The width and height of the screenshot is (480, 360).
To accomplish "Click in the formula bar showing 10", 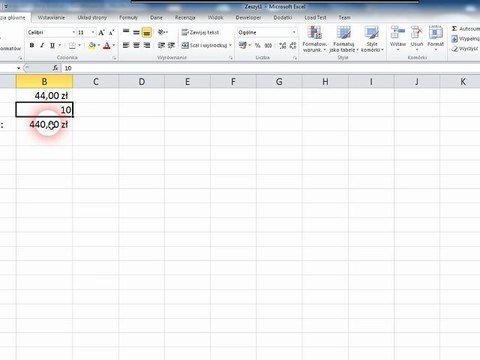I will [270, 68].
